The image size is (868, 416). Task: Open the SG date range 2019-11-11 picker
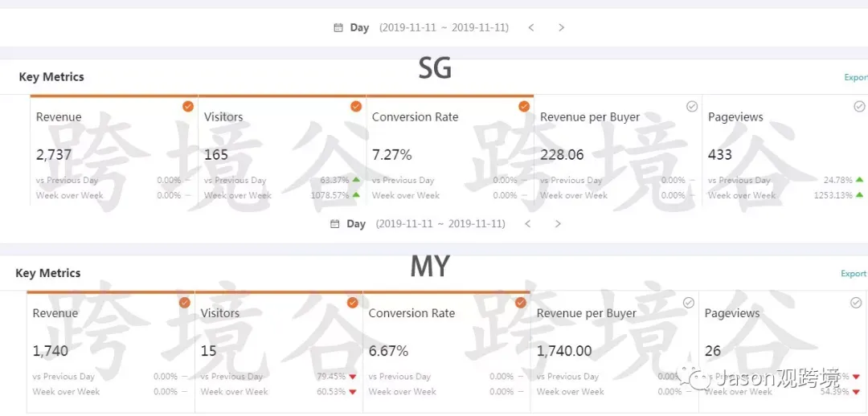[444, 28]
